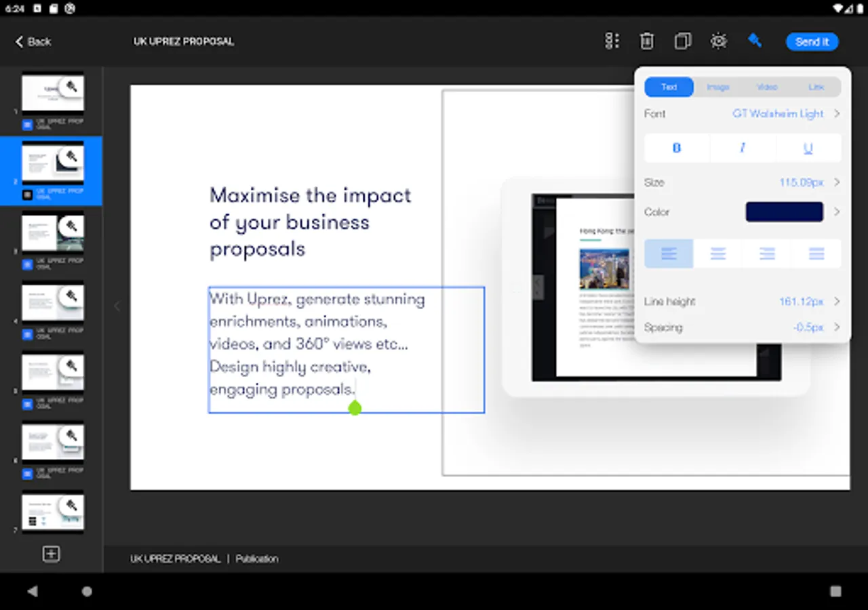Click the brush icon on page 5 thumbnail

(x=71, y=366)
